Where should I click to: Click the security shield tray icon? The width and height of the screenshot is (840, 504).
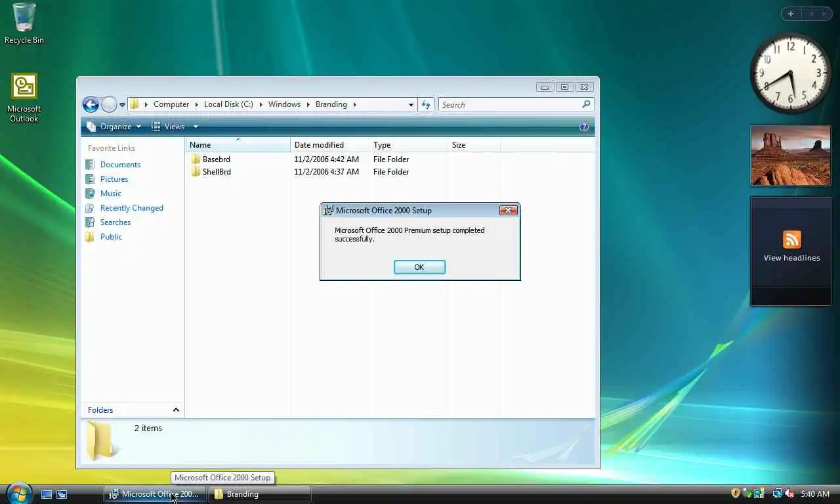click(x=736, y=493)
